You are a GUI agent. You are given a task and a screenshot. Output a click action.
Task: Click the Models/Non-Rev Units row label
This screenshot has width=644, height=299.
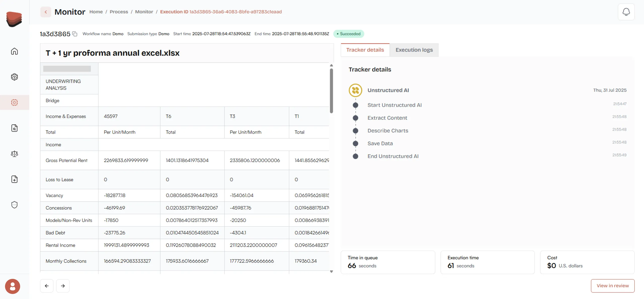click(x=69, y=220)
